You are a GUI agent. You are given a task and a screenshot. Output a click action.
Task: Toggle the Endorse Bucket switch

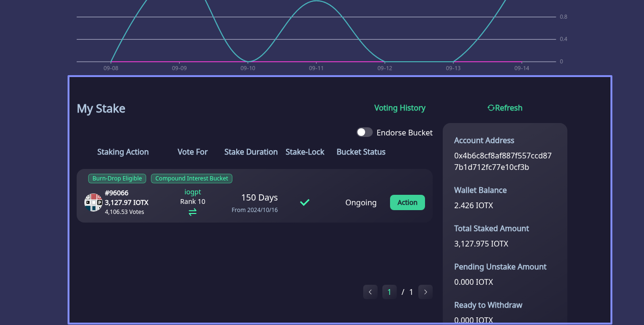[365, 133]
